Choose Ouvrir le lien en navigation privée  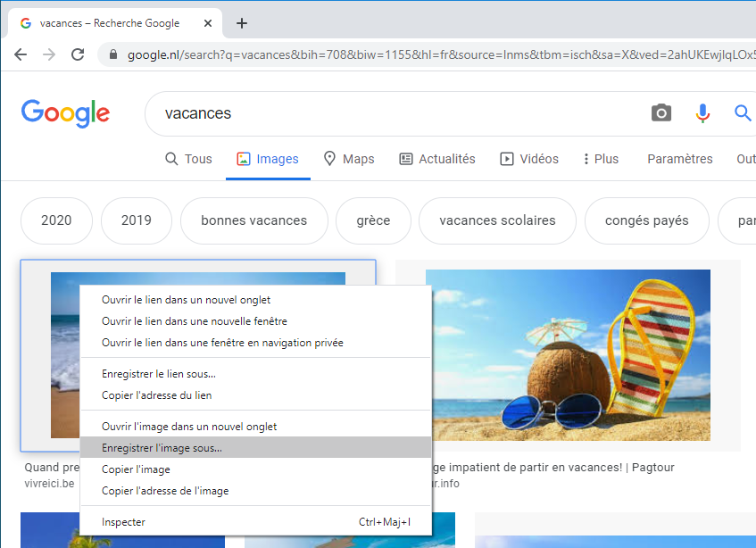(255, 343)
